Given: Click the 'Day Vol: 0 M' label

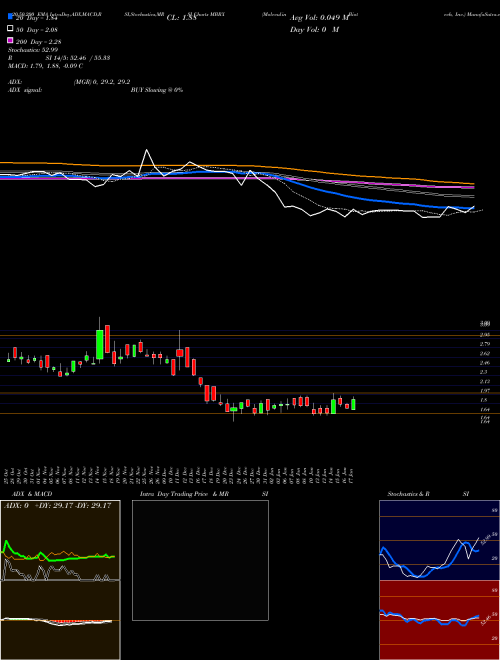Looking at the screenshot, I should 314,29.
